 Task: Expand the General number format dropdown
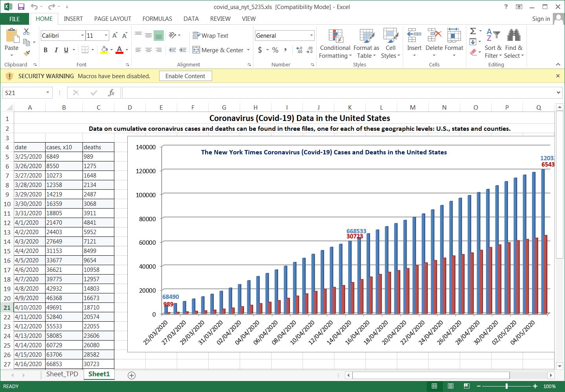click(x=311, y=36)
